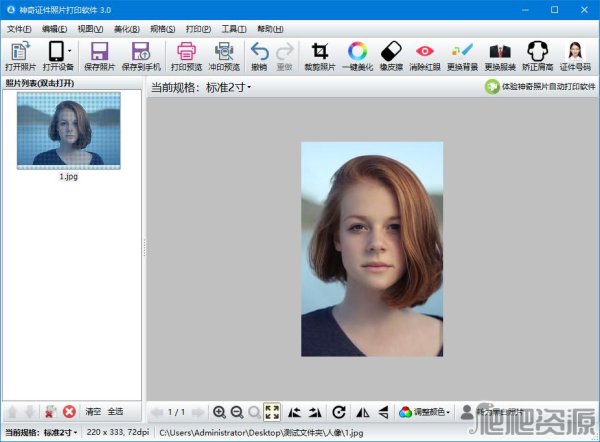Select the 一键美化 one-click beautify icon
The height and width of the screenshot is (442, 600).
tap(357, 52)
